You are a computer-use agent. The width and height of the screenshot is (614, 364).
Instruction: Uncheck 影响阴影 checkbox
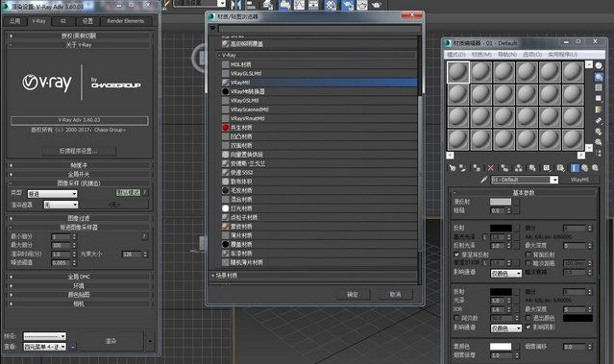pos(528,327)
